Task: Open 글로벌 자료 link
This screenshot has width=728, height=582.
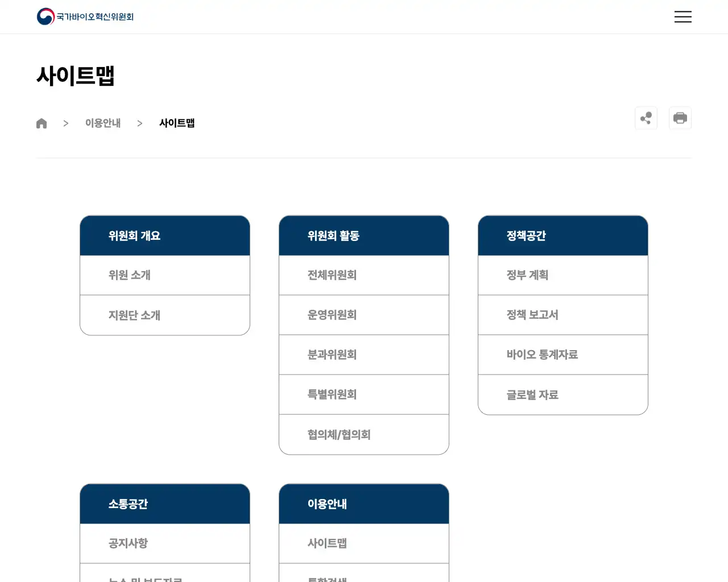Action: [x=563, y=395]
